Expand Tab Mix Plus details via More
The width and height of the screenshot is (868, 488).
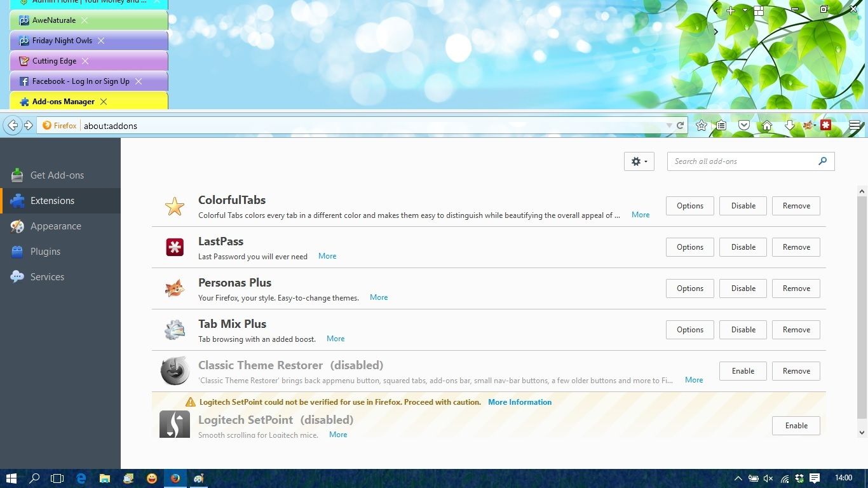pos(336,339)
